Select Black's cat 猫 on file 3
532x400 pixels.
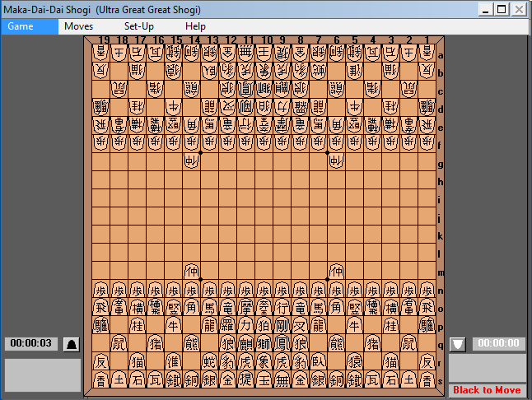(x=391, y=361)
